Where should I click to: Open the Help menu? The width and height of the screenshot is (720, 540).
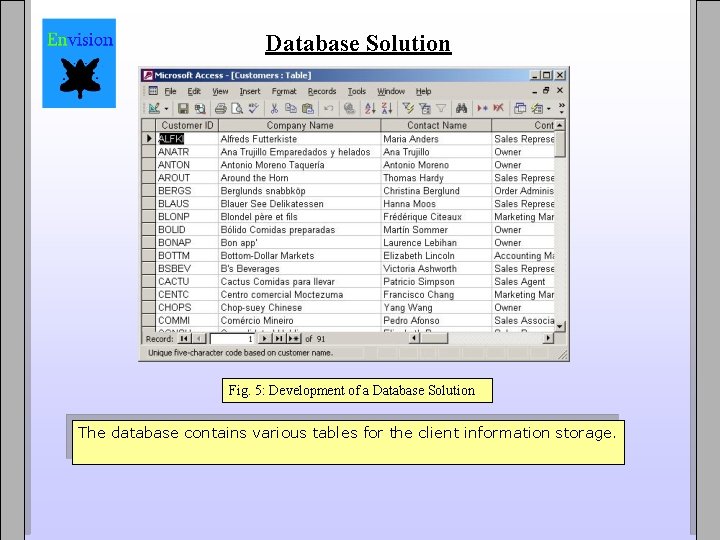coord(423,91)
